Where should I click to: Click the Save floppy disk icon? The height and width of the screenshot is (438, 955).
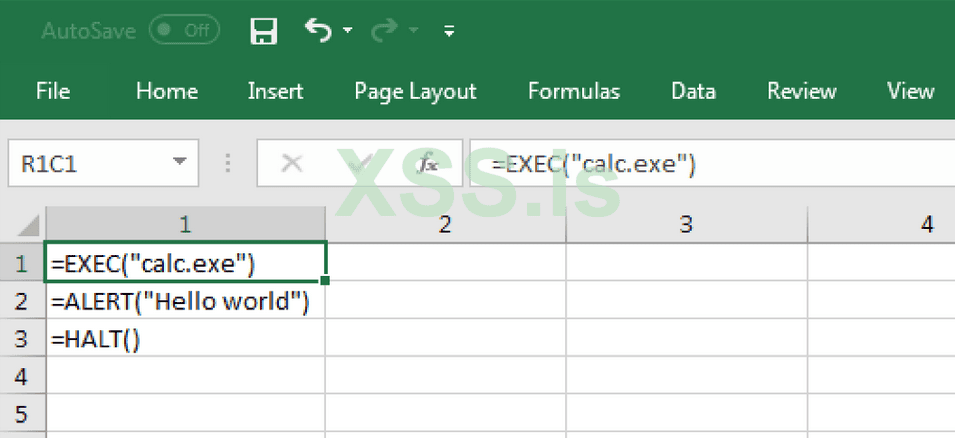(263, 31)
